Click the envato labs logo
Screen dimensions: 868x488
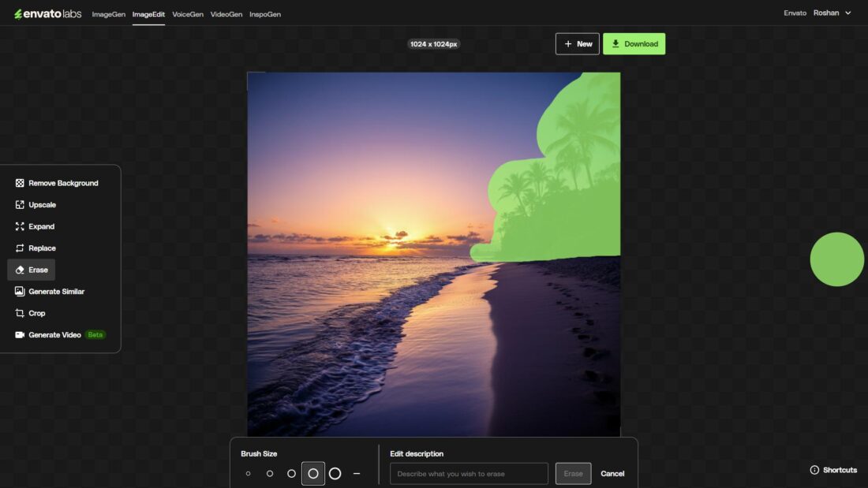pos(47,13)
